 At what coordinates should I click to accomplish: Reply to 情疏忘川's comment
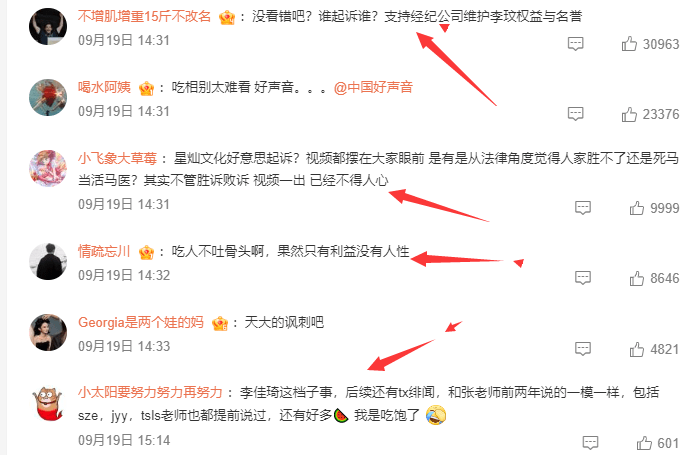[583, 278]
